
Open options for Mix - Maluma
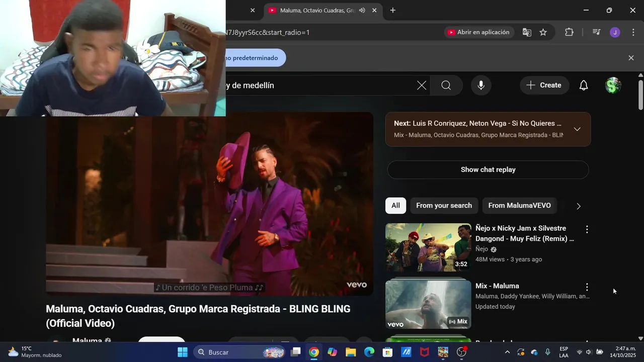click(x=587, y=287)
